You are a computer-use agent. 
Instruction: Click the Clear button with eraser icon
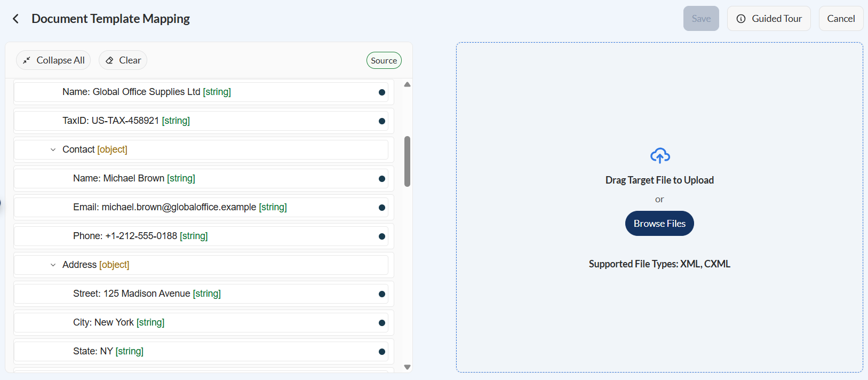123,60
